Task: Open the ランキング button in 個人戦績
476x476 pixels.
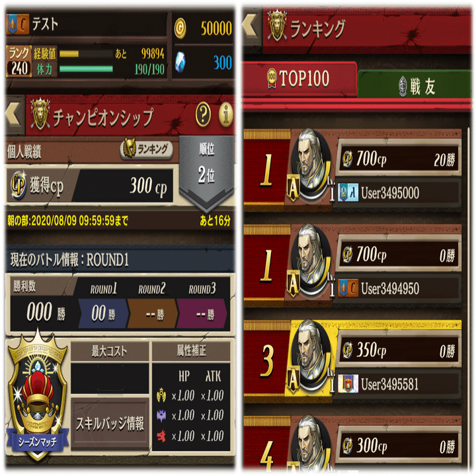Action: [147, 149]
